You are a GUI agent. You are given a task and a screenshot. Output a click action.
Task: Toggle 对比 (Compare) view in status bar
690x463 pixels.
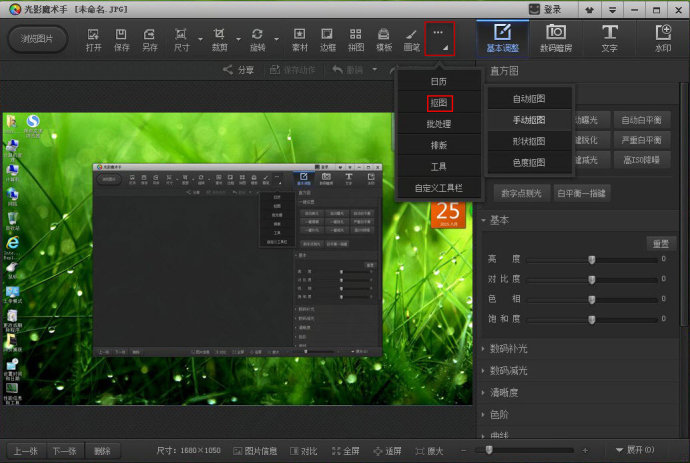point(304,450)
